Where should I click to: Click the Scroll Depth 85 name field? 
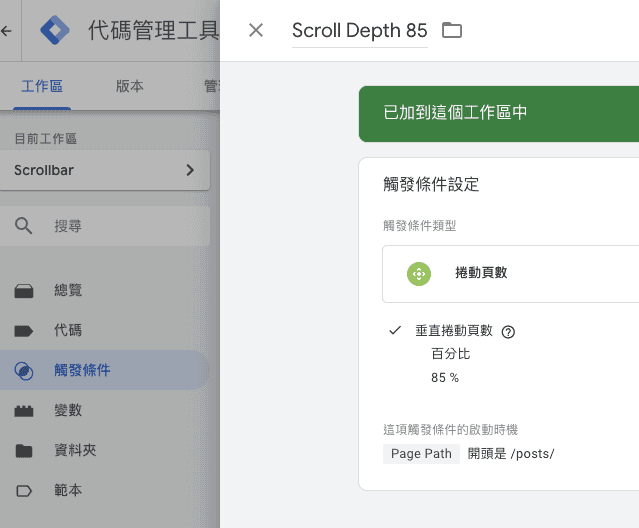[359, 31]
